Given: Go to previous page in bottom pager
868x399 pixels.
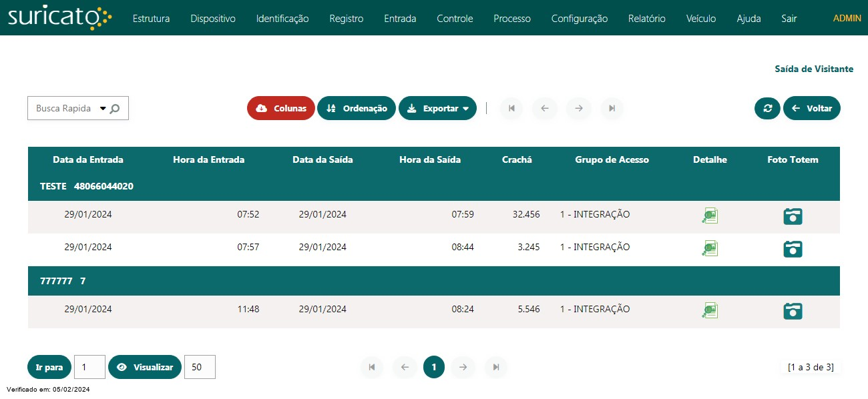Looking at the screenshot, I should pyautogui.click(x=405, y=367).
